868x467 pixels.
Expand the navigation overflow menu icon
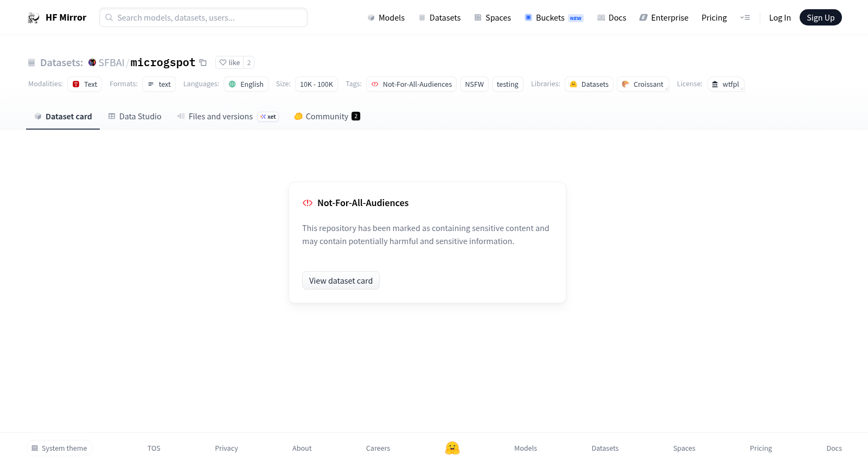pyautogui.click(x=745, y=17)
